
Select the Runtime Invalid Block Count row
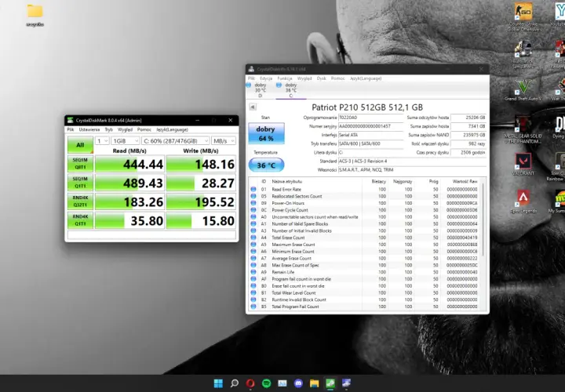pos(365,299)
